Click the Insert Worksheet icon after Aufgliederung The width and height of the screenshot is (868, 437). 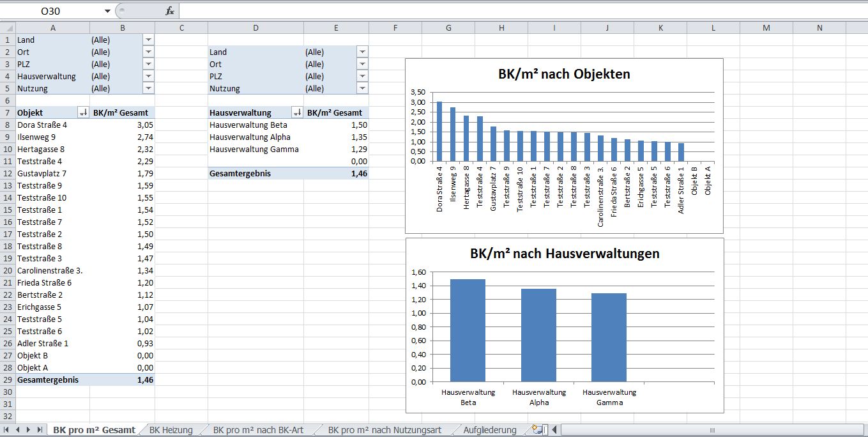pos(537,430)
